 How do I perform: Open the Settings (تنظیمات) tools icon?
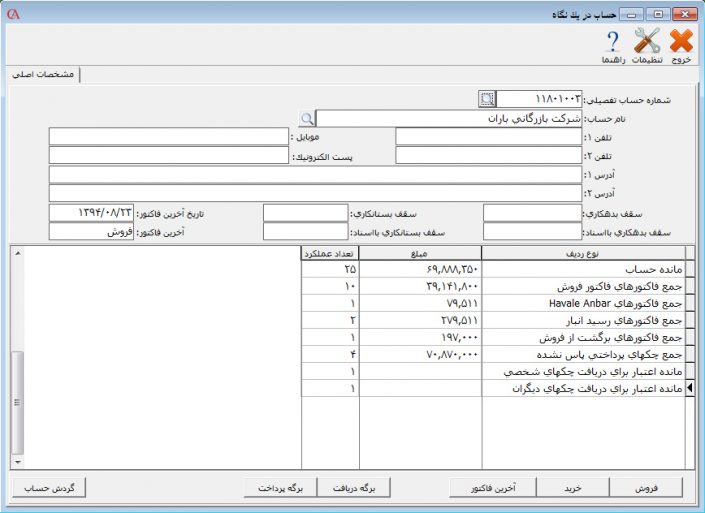[648, 41]
